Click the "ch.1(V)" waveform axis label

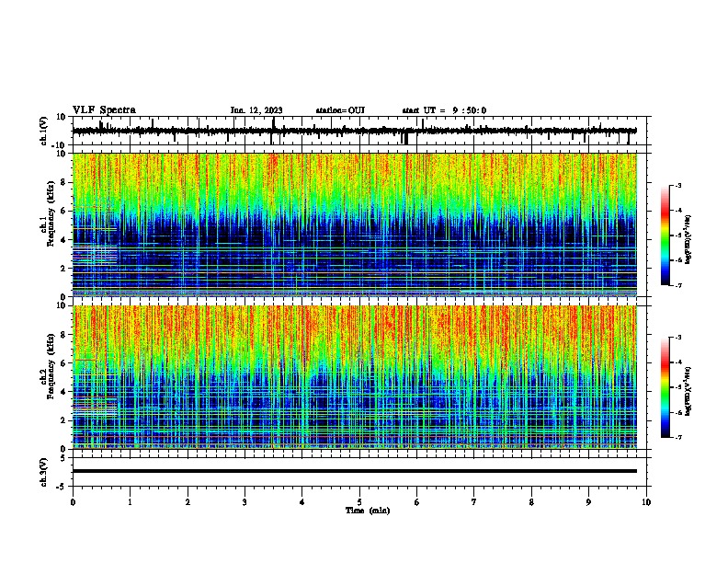tap(44, 131)
